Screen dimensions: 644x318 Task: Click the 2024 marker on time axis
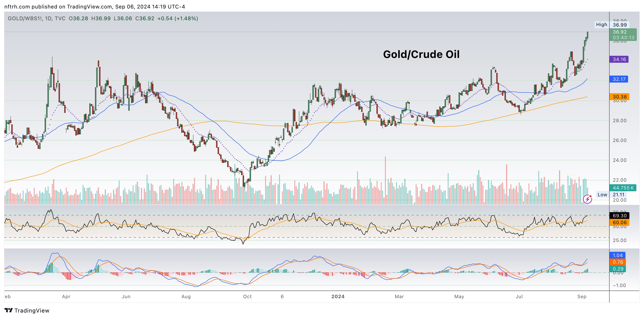coord(338,296)
